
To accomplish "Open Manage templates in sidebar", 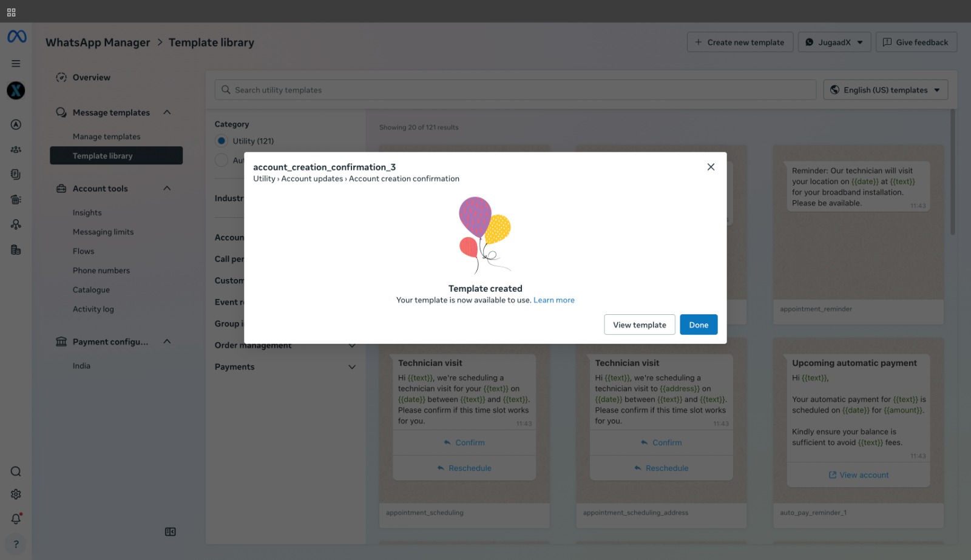I will pos(106,137).
